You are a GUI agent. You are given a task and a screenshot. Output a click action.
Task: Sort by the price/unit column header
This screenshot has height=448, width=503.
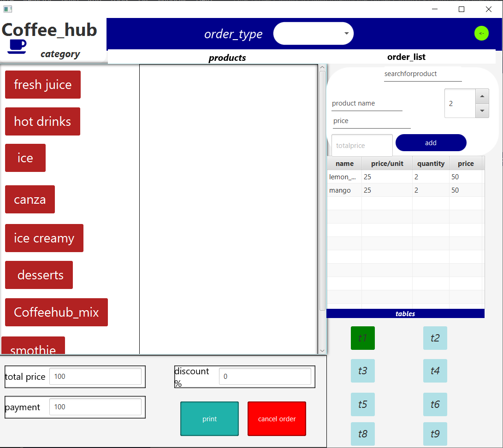387,164
